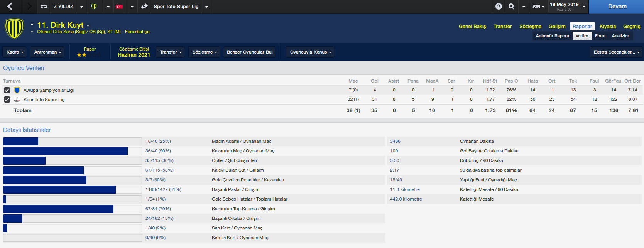The width and height of the screenshot is (644, 248).
Task: Click the Avrupa Şampiyonlar Ligi row name
Action: [49, 90]
